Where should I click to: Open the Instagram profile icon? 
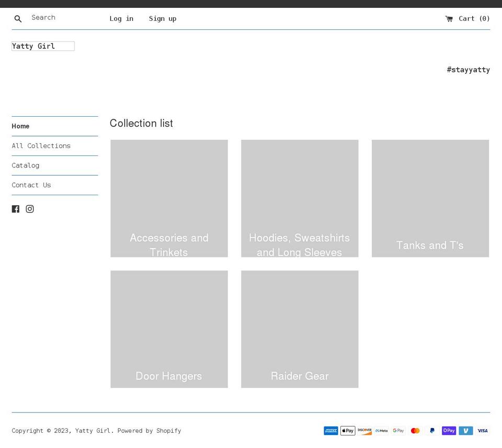pos(30,209)
